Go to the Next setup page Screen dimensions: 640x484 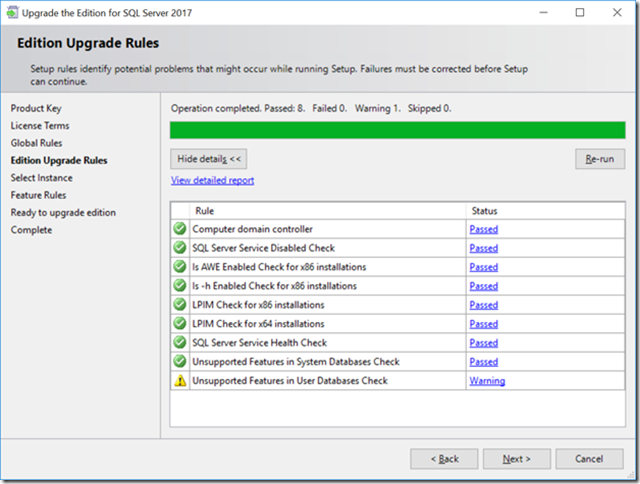pyautogui.click(x=517, y=459)
